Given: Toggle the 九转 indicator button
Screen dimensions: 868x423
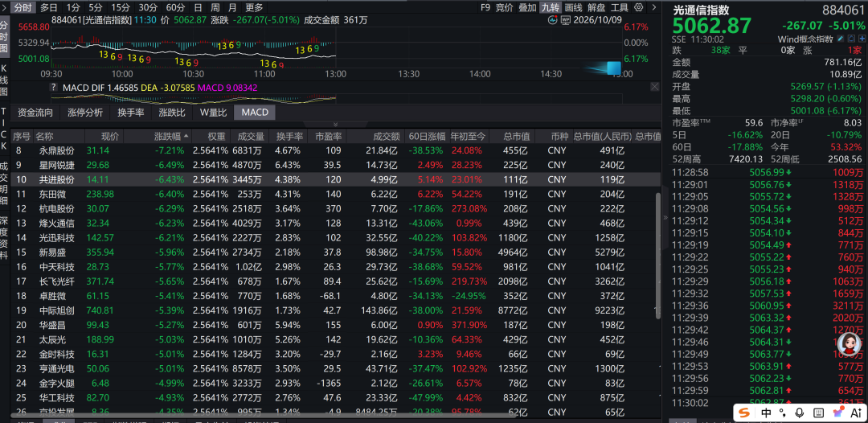Looking at the screenshot, I should pyautogui.click(x=551, y=7).
